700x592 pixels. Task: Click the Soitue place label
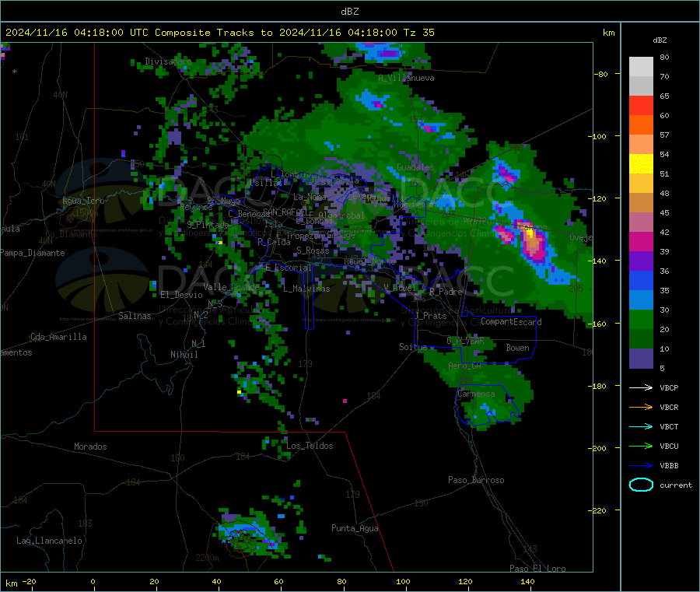point(413,347)
